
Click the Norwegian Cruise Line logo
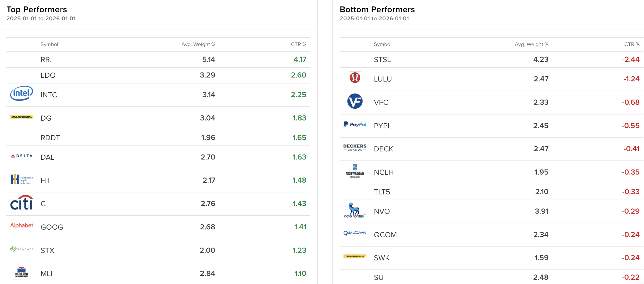355,171
